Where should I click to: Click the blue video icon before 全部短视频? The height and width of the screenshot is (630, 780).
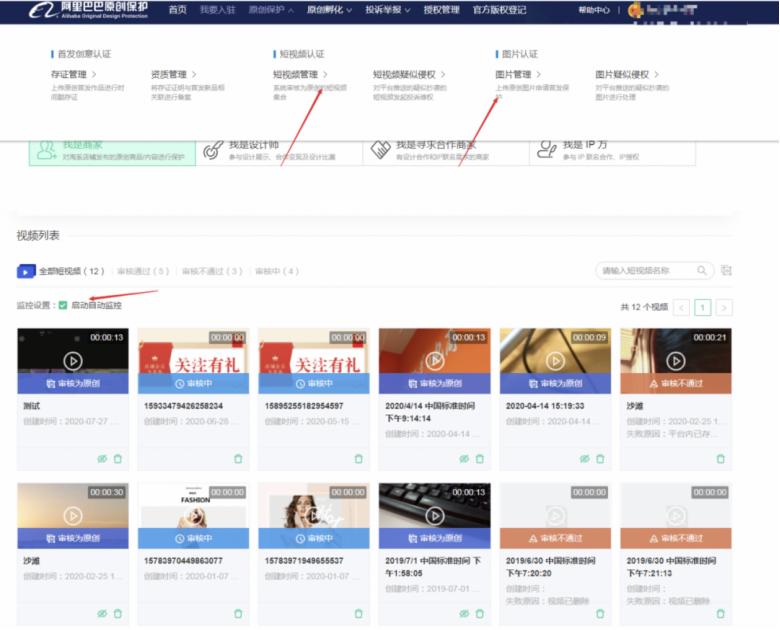click(x=26, y=271)
